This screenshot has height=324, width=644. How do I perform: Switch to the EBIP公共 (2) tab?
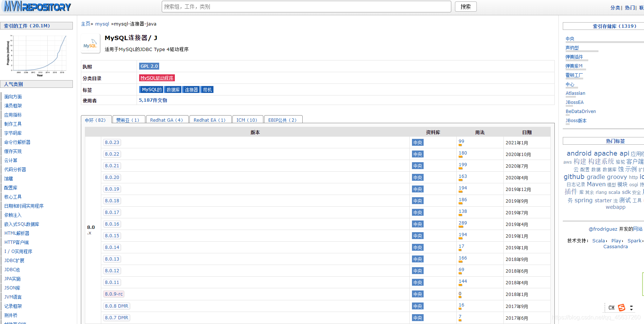283,120
